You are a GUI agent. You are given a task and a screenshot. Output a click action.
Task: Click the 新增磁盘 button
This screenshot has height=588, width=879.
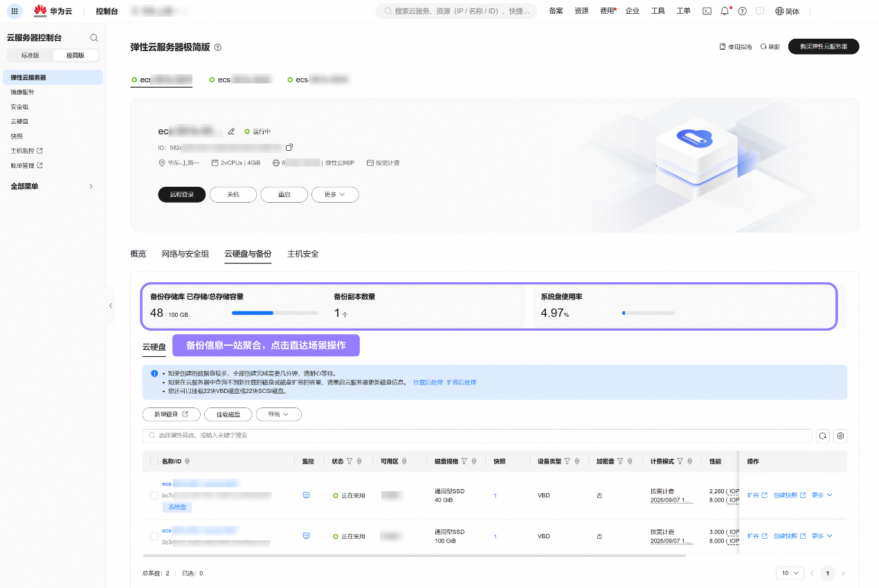pos(171,414)
